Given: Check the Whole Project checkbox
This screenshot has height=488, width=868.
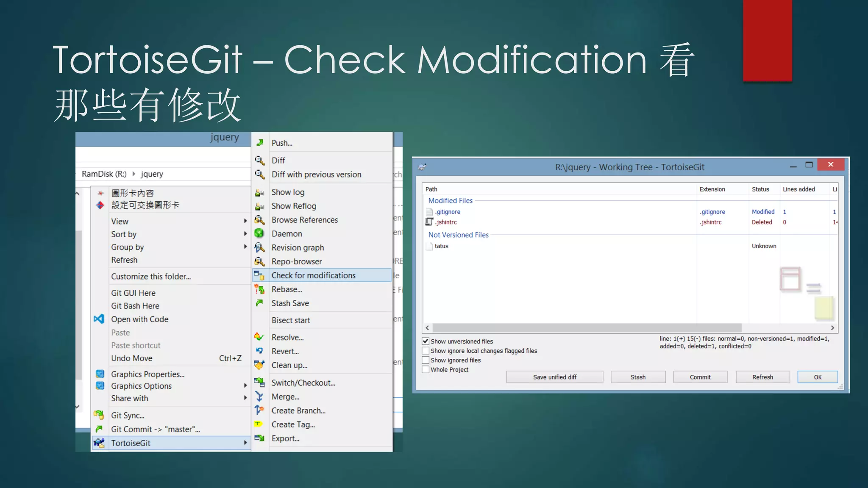Looking at the screenshot, I should 426,369.
